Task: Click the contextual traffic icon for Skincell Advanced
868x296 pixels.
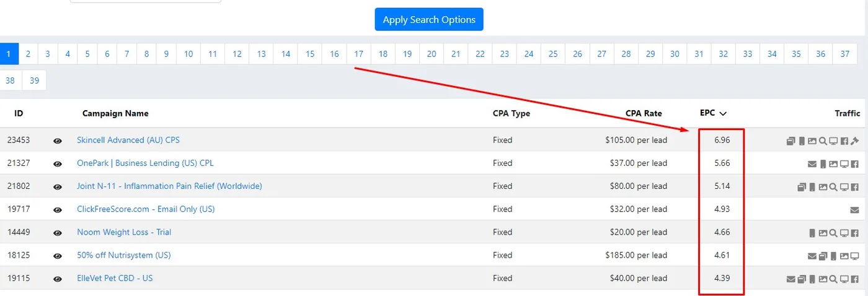Action: tap(790, 141)
